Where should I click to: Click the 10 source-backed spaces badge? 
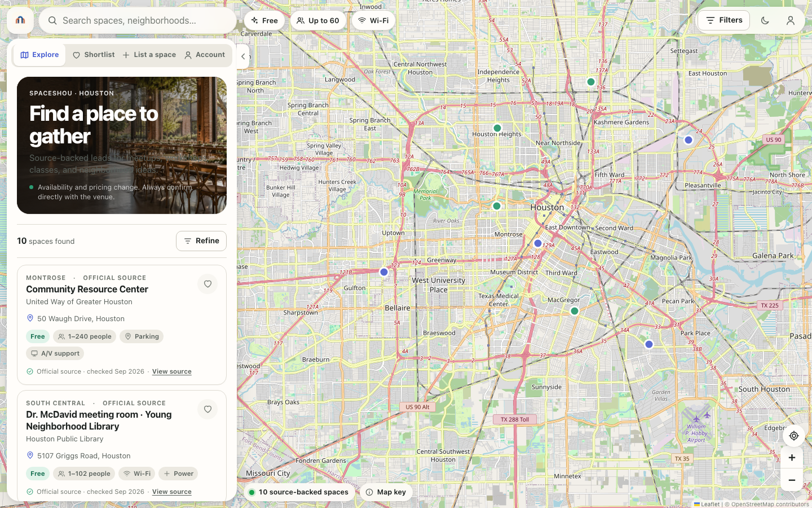point(299,492)
